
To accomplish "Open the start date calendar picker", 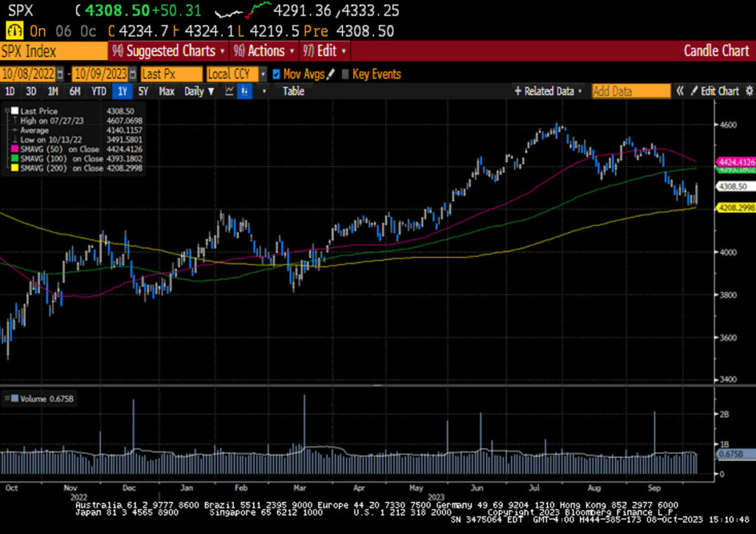I will click(x=60, y=74).
